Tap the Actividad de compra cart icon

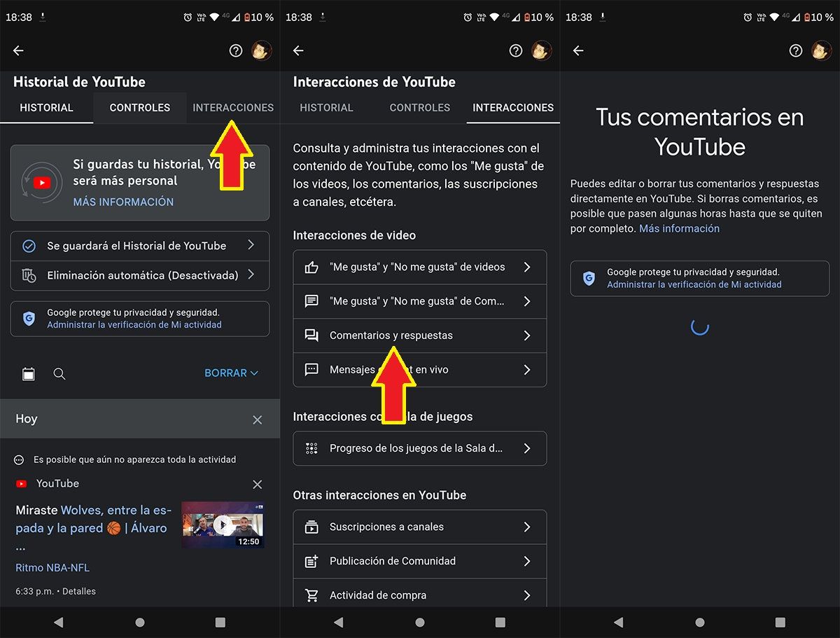click(311, 593)
